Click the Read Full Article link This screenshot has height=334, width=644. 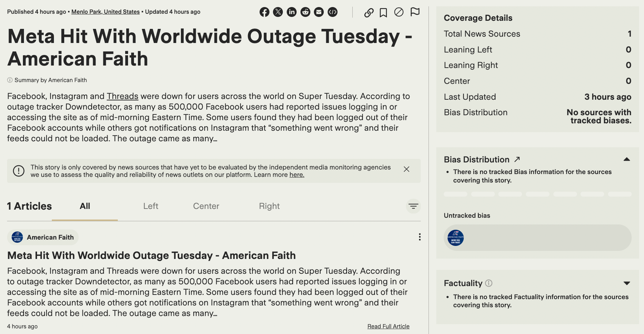pyautogui.click(x=388, y=326)
